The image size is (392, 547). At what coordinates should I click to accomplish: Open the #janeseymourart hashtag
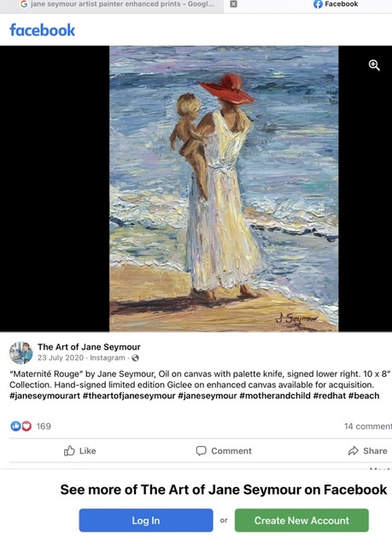click(x=45, y=396)
